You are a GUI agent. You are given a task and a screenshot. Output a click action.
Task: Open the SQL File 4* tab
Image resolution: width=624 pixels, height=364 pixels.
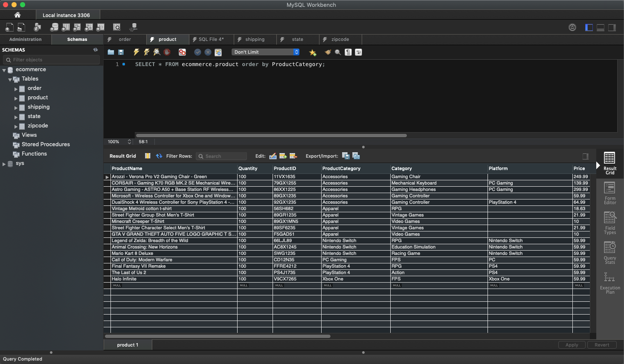(211, 39)
